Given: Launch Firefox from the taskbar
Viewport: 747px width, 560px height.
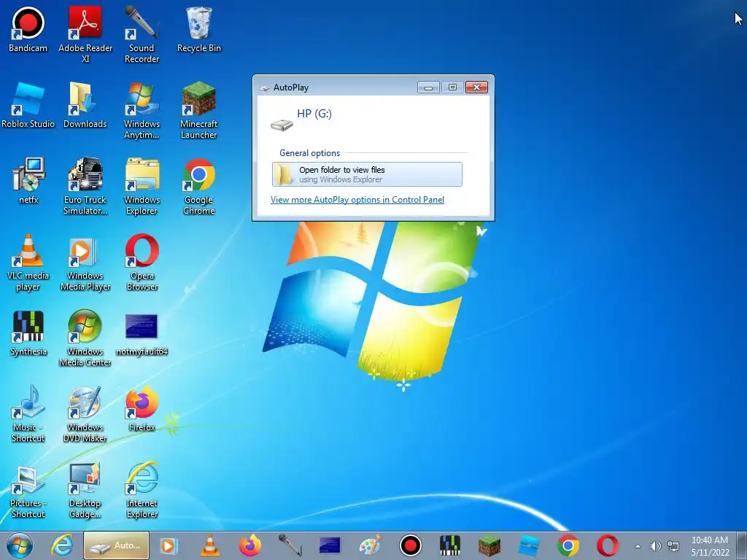Looking at the screenshot, I should (250, 545).
